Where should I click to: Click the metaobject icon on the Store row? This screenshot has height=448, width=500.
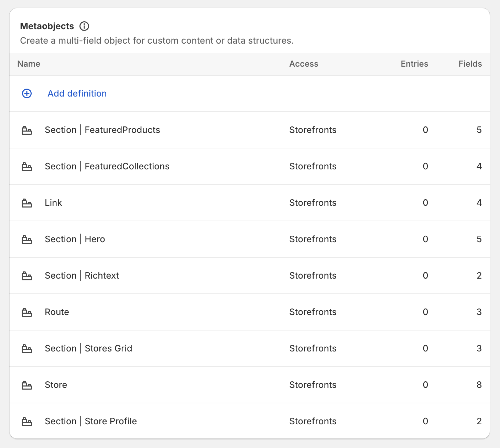[27, 385]
